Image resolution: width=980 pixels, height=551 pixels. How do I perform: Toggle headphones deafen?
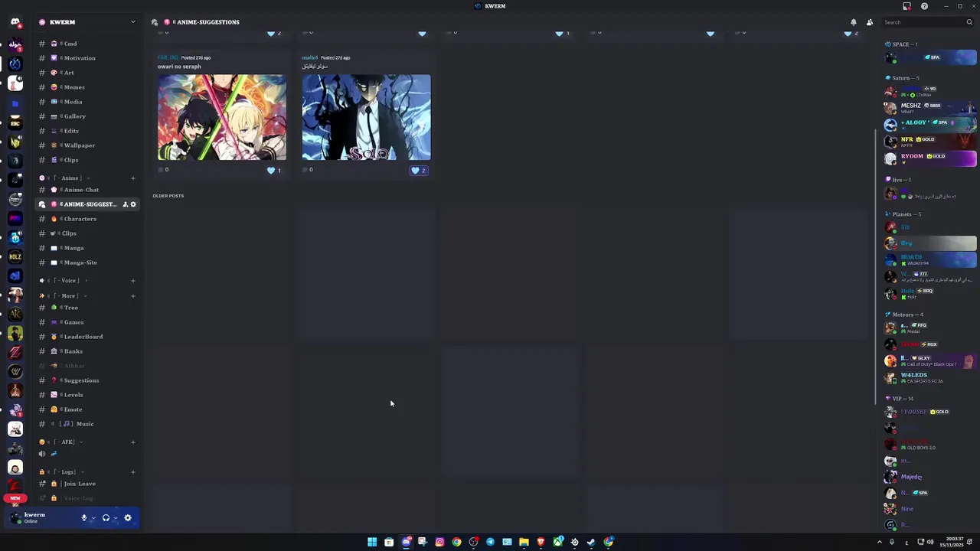coord(106,518)
